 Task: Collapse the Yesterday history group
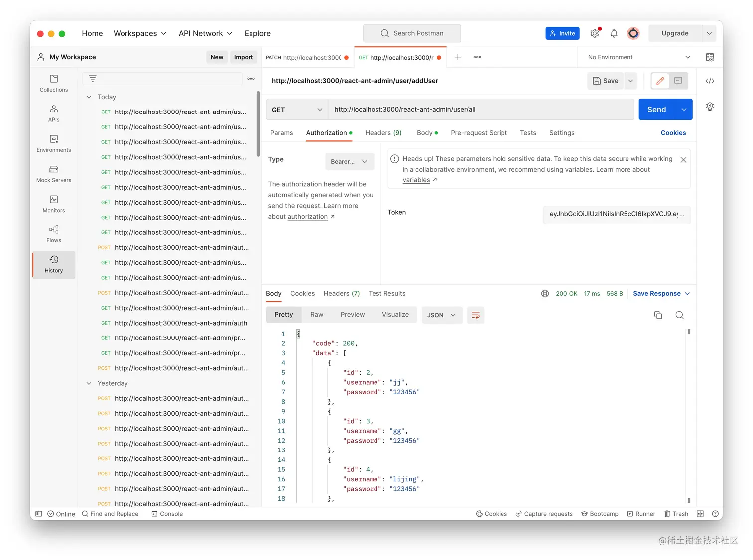[89, 383]
